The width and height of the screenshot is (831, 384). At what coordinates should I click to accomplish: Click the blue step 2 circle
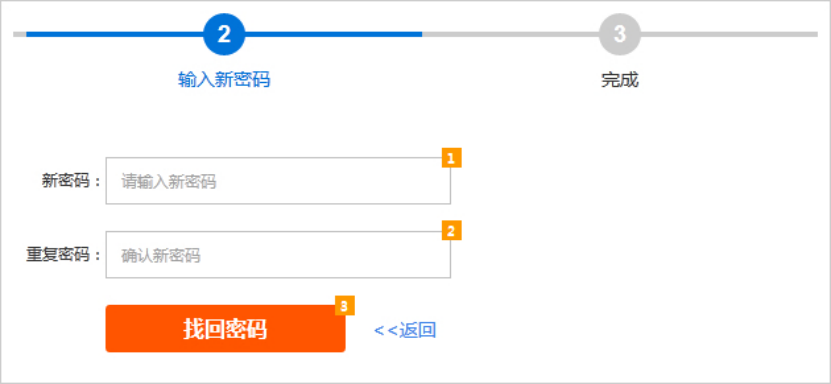point(224,34)
